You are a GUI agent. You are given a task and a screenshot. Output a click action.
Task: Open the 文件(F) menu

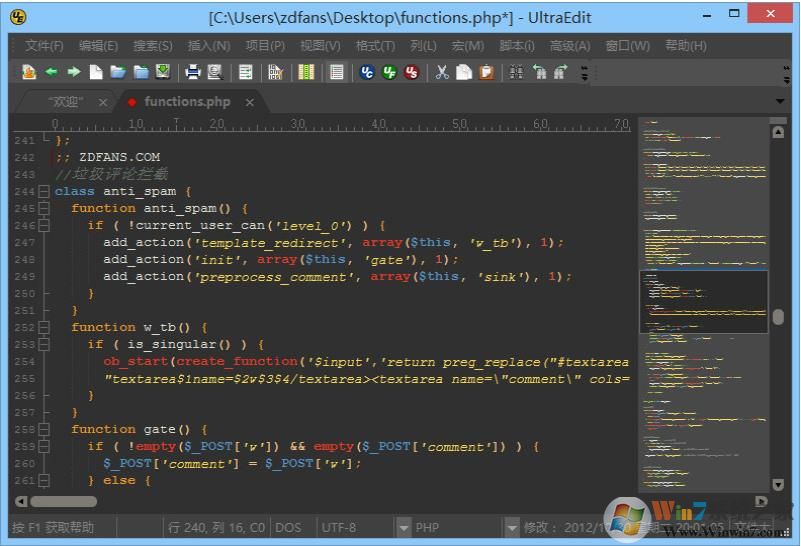pos(44,46)
